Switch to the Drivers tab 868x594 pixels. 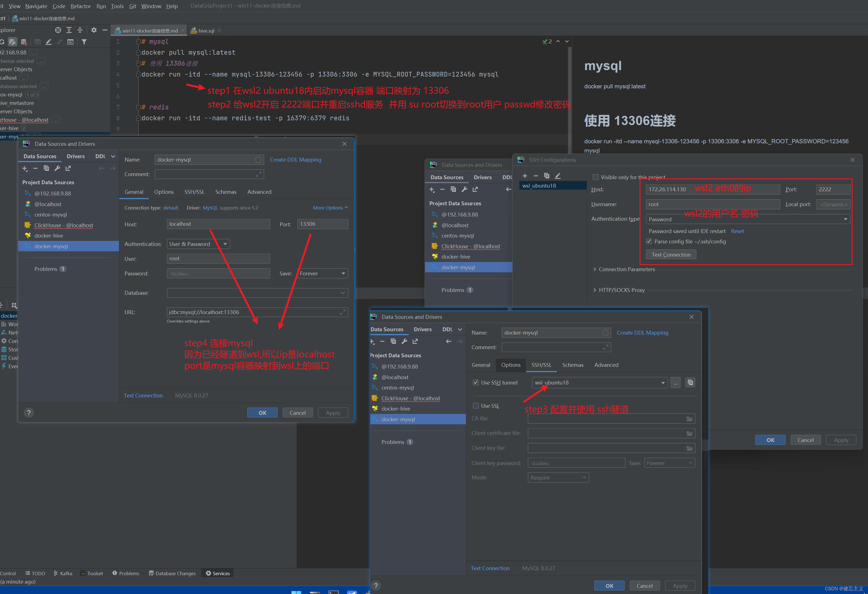76,156
